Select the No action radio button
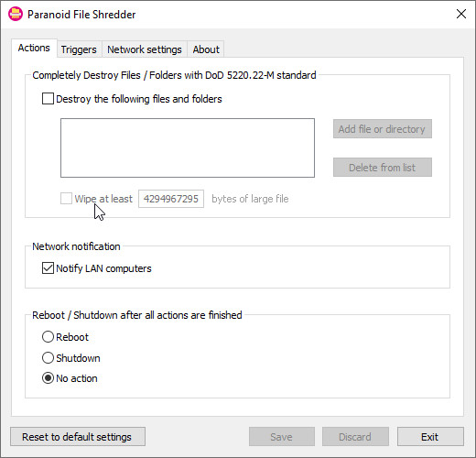476x458 pixels. click(48, 378)
